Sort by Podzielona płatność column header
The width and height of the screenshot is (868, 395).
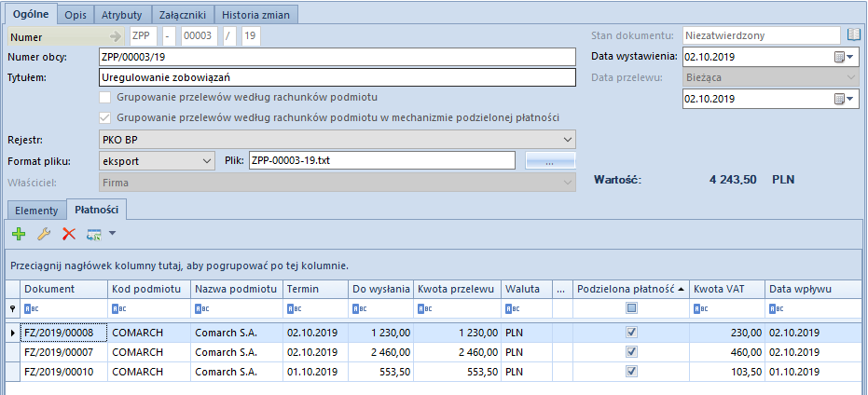tap(631, 289)
